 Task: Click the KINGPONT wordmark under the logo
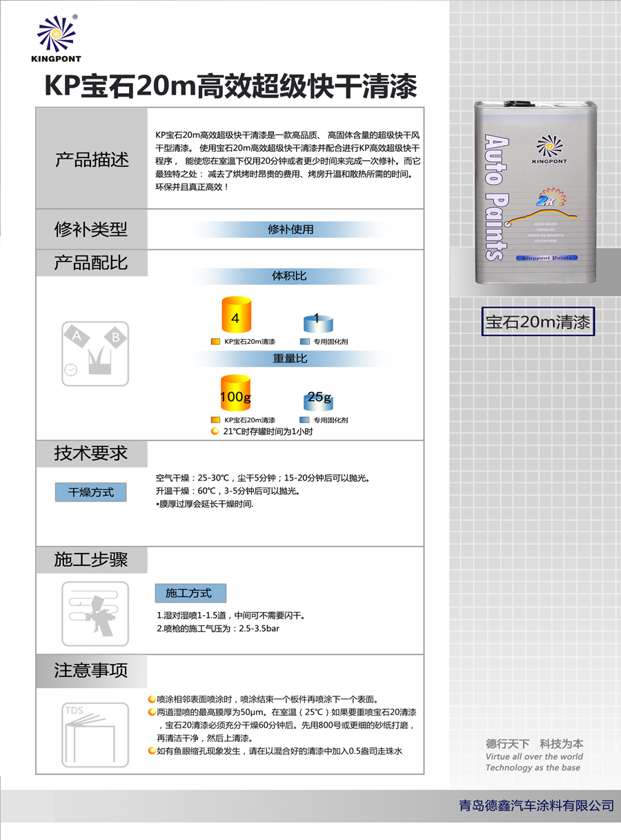pyautogui.click(x=57, y=61)
